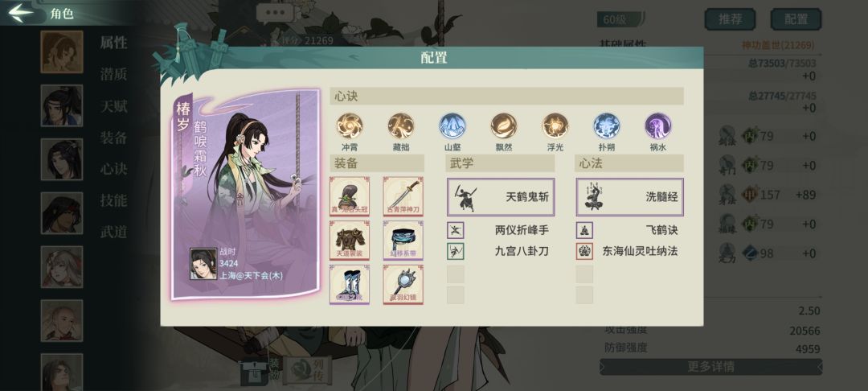This screenshot has width=868, height=391.
Task: Open the 古青萍神刀 weapon equipment slot
Action: tap(403, 196)
